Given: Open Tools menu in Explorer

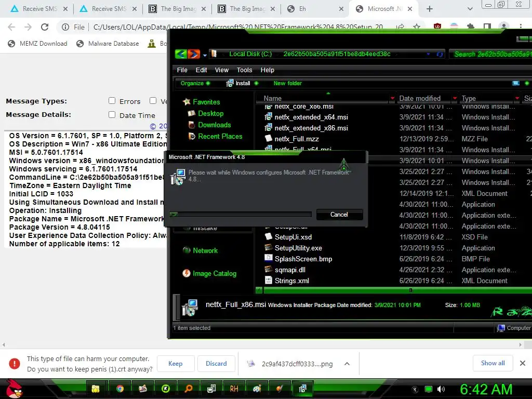Looking at the screenshot, I should point(244,70).
